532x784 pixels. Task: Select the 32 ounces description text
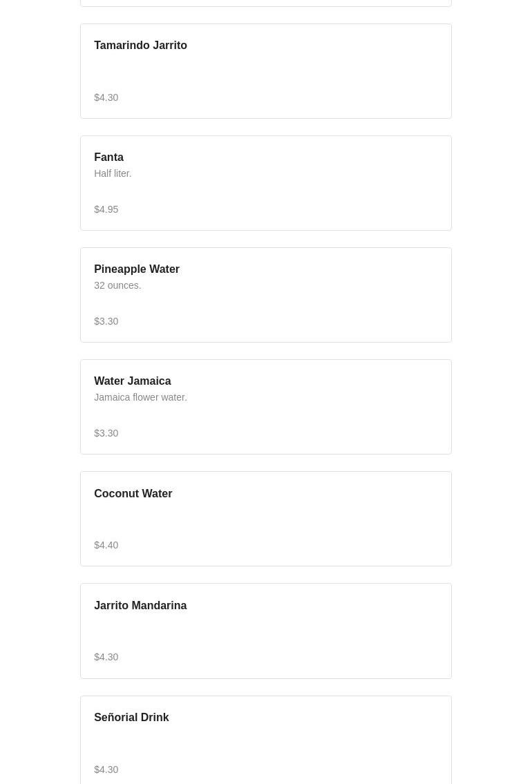pos(117,285)
